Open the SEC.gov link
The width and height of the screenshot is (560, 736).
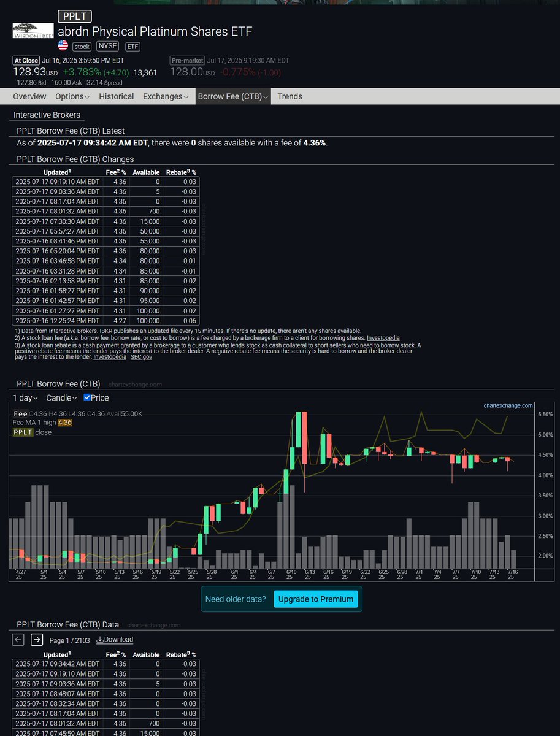pos(141,356)
